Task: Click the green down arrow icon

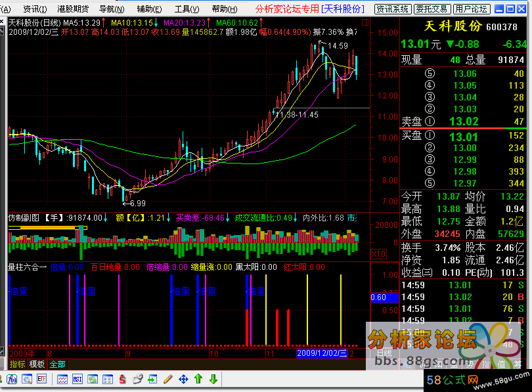Action: (x=213, y=379)
